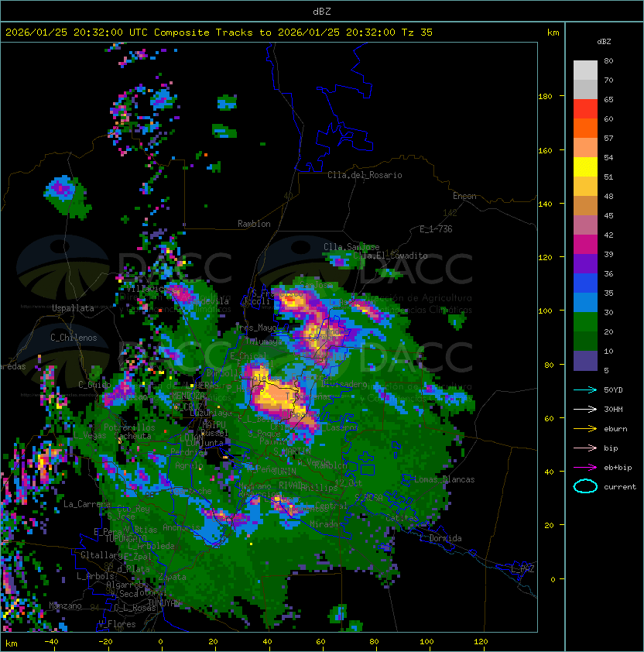Click the eb+bip legend label
644x652 pixels.
618,468
